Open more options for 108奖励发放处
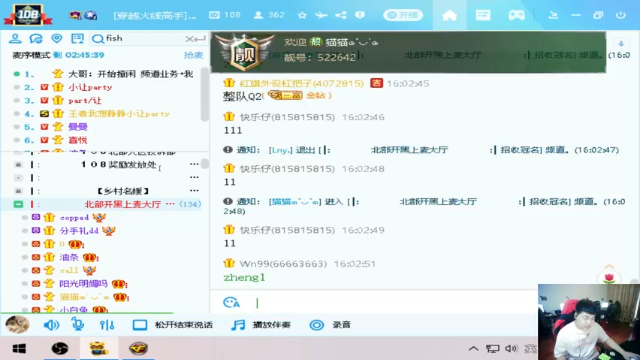The width and height of the screenshot is (640, 360). click(x=194, y=164)
